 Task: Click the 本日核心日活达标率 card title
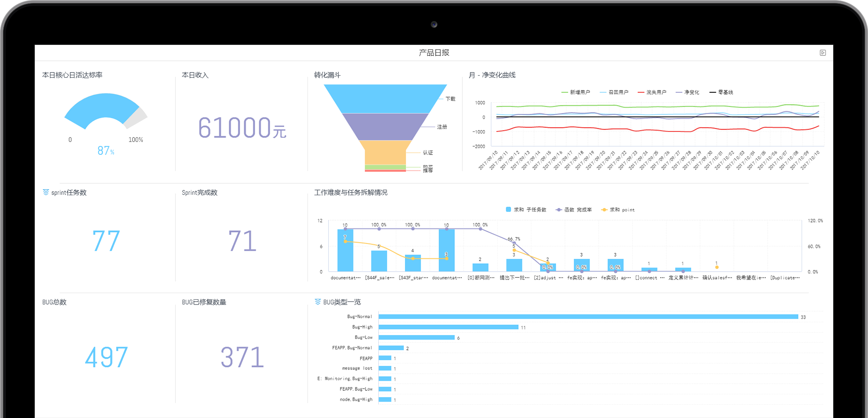(x=72, y=75)
